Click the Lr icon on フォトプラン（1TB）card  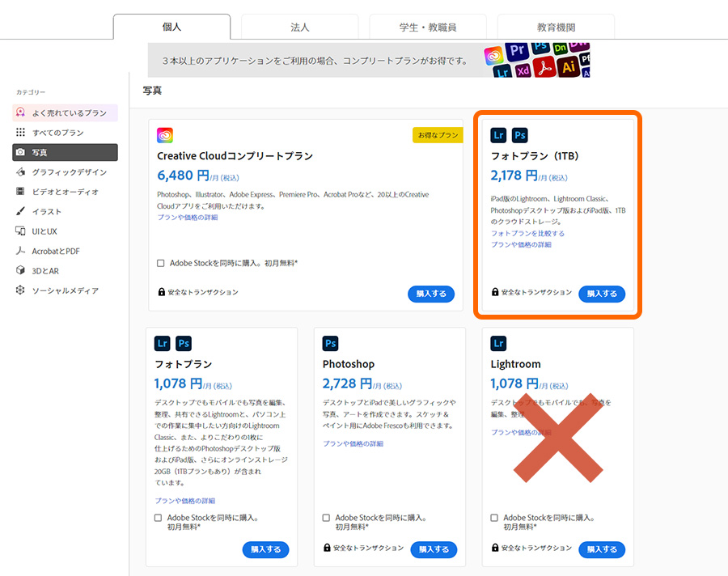click(498, 135)
